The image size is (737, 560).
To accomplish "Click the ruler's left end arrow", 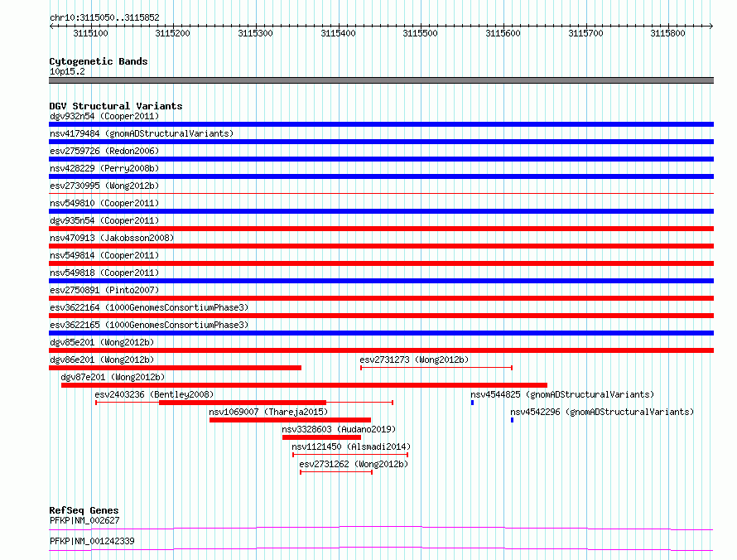I will (51, 26).
